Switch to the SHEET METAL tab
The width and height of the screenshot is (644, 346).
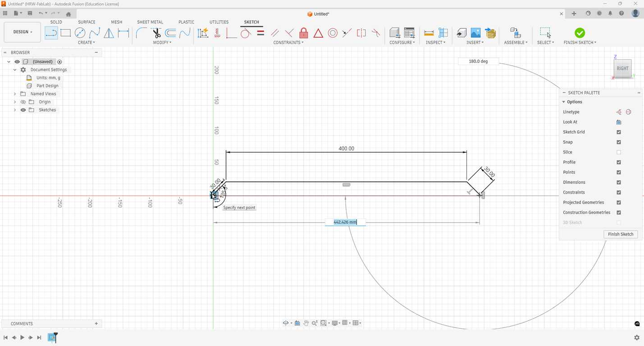[x=150, y=22]
